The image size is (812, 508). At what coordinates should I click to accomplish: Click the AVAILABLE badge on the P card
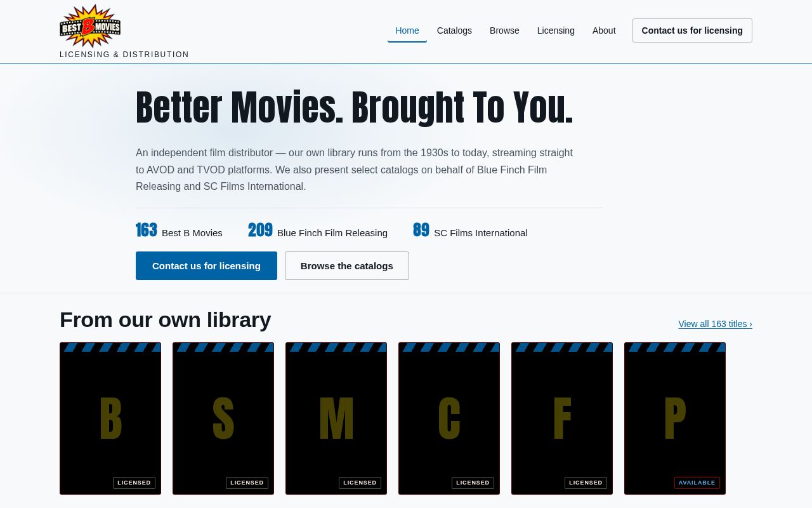click(697, 483)
